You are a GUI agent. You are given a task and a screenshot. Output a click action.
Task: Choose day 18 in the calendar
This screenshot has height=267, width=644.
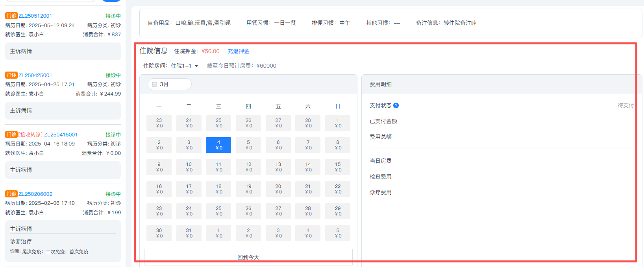click(218, 189)
